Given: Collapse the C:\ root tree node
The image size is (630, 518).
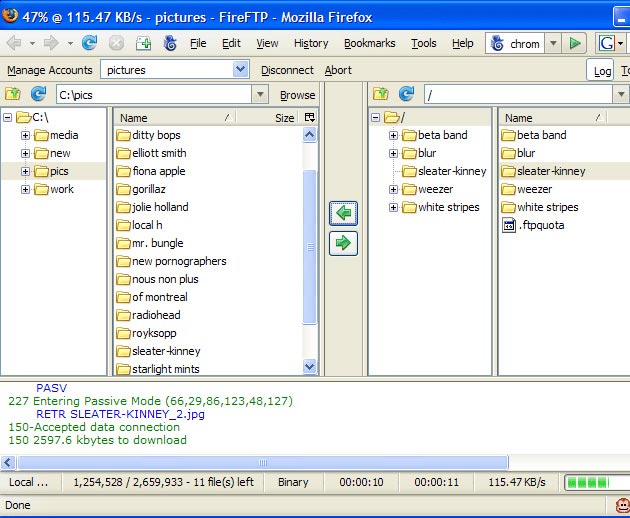Looking at the screenshot, I should tap(7, 117).
